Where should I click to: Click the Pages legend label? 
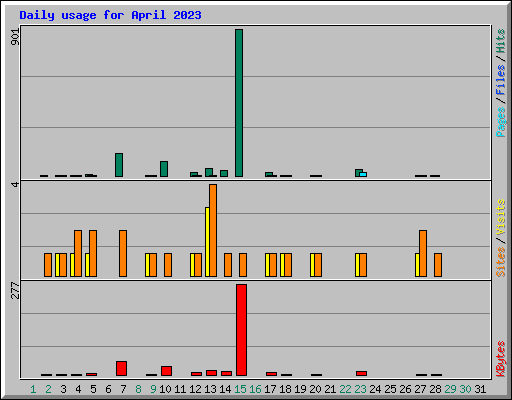pyautogui.click(x=500, y=122)
